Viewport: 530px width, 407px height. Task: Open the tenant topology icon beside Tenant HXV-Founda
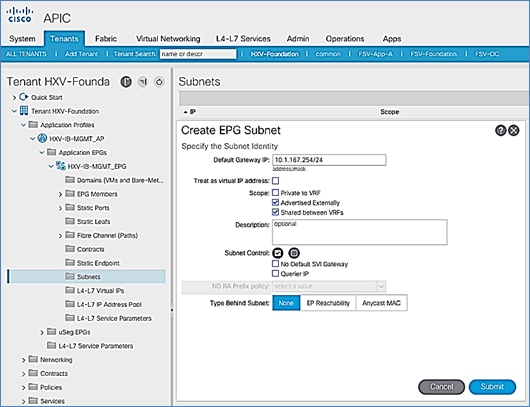126,81
